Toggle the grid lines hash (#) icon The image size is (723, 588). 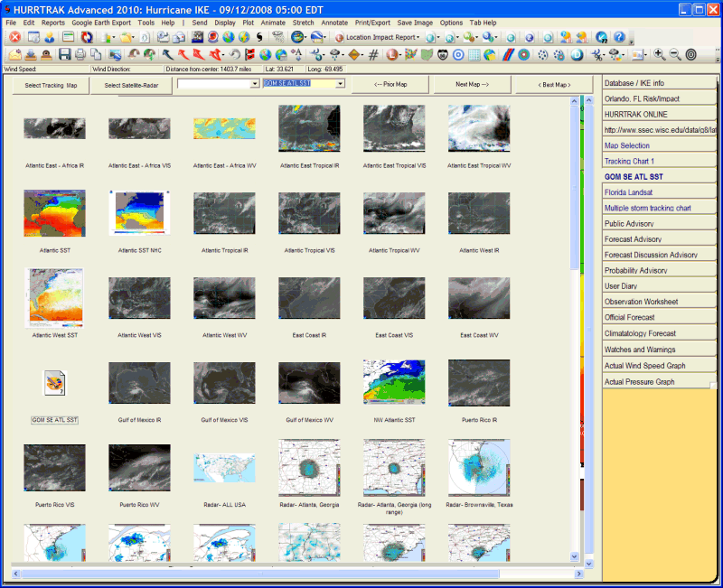373,55
